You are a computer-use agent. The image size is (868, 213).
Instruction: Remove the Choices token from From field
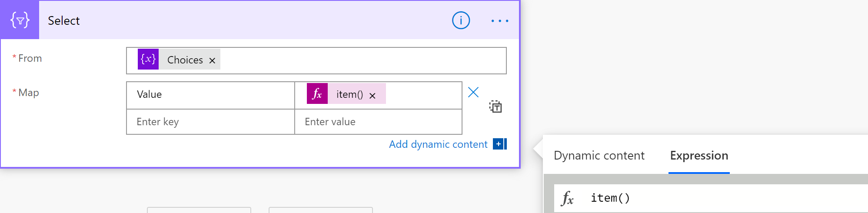[212, 60]
